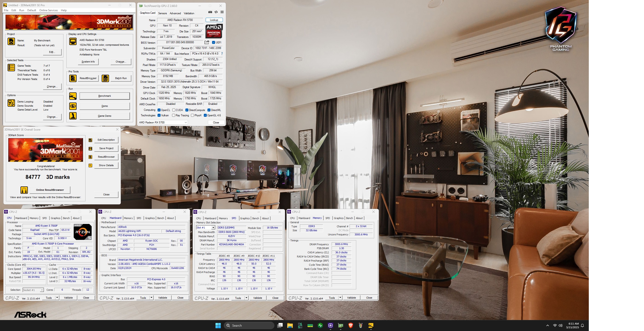Click Tools dropdown arrow in CPU-Z Memory window
Viewport: 644px width, 331px height.
click(340, 298)
